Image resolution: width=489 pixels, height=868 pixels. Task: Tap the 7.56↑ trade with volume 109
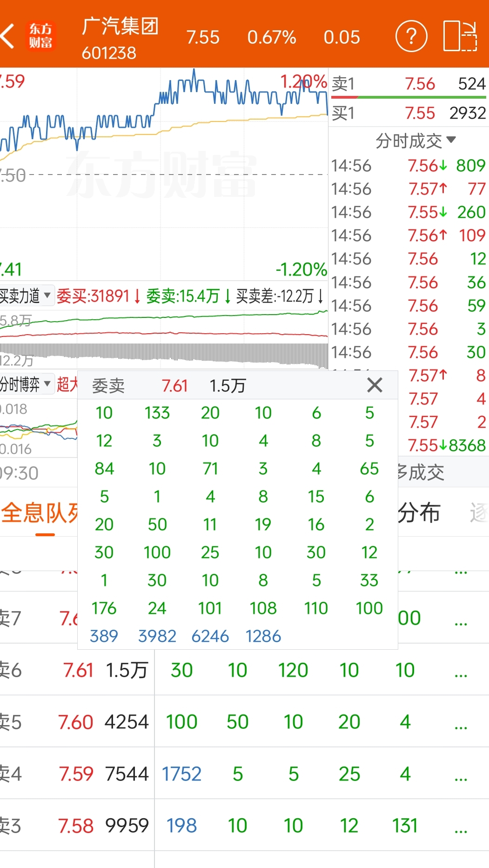pos(409,236)
